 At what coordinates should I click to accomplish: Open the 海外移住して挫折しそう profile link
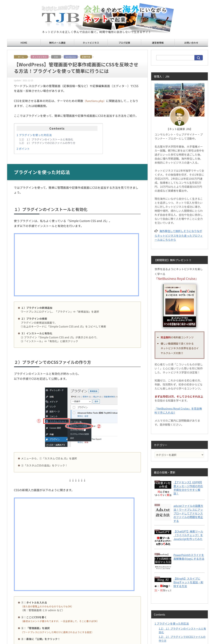click(x=178, y=235)
